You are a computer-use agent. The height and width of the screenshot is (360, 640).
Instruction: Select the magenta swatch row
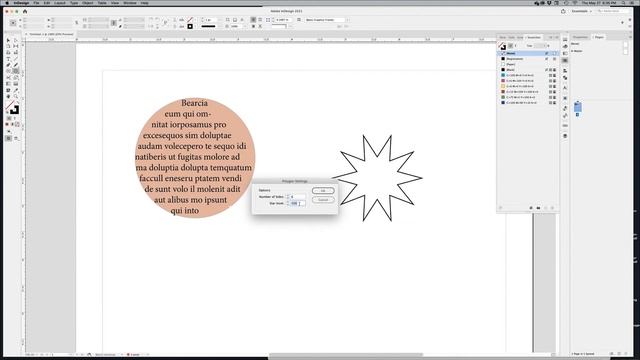[528, 81]
